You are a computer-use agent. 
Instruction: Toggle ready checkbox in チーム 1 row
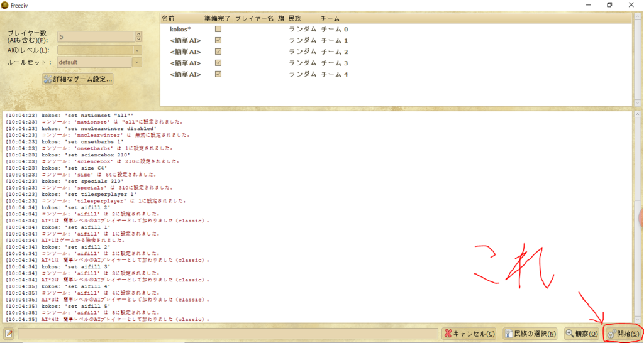[x=218, y=40]
